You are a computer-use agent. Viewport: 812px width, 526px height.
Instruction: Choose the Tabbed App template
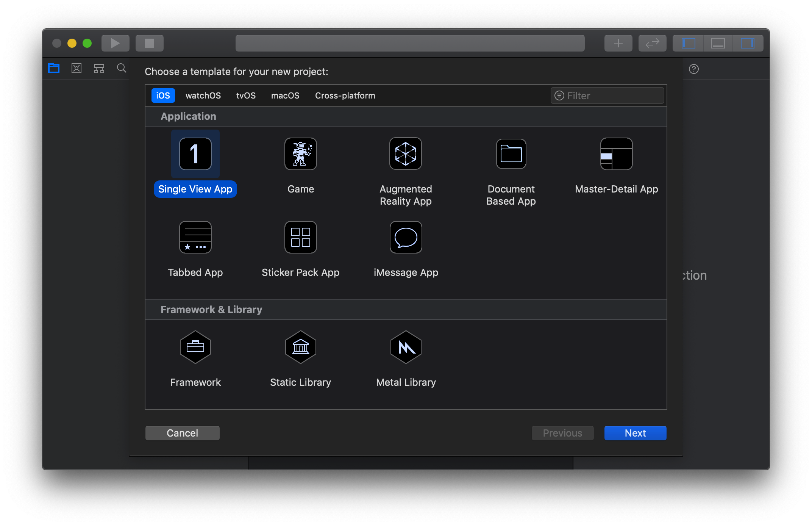point(195,237)
